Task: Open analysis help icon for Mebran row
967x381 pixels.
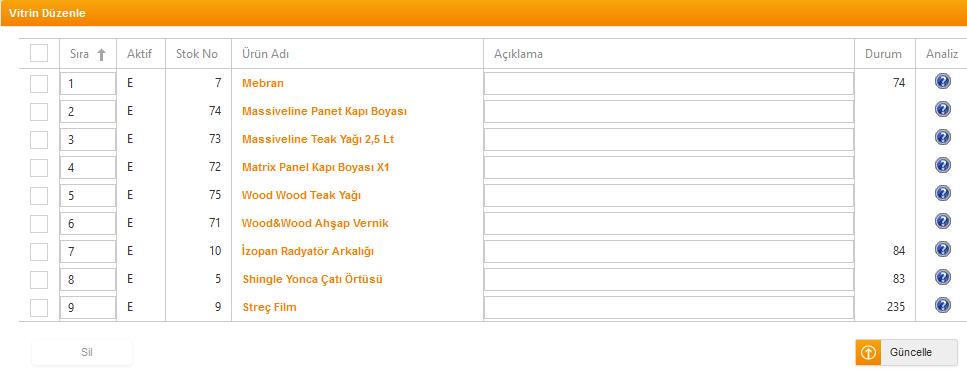Action: (x=942, y=81)
